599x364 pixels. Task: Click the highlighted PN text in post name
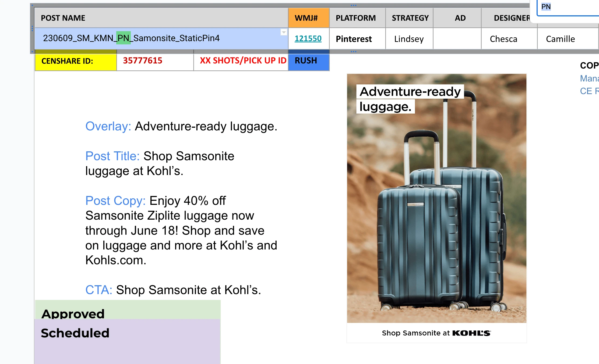point(124,38)
